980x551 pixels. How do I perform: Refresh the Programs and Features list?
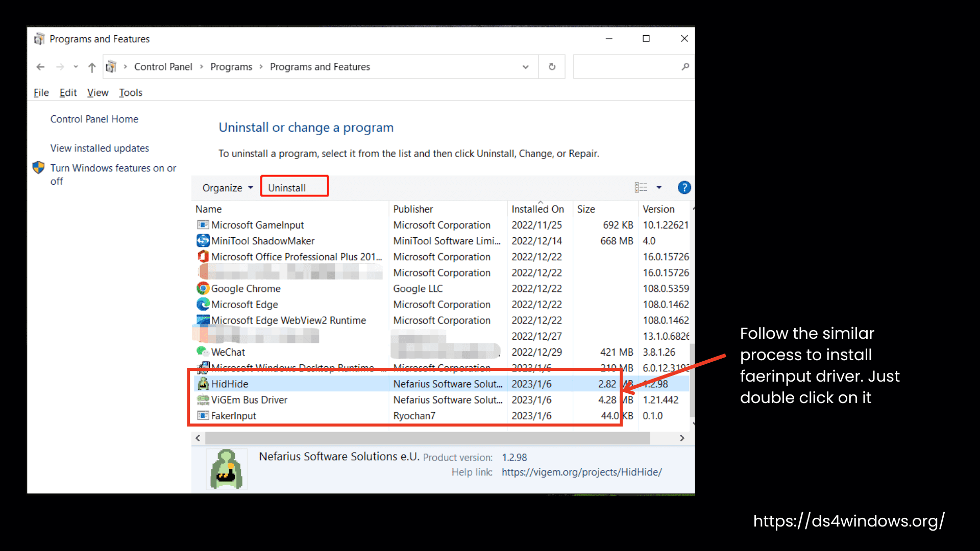tap(552, 67)
